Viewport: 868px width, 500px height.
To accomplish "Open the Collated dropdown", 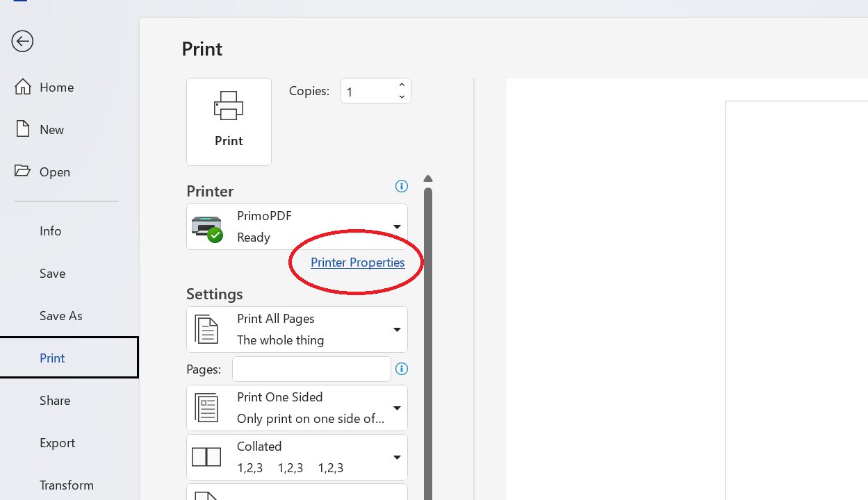I will point(297,457).
